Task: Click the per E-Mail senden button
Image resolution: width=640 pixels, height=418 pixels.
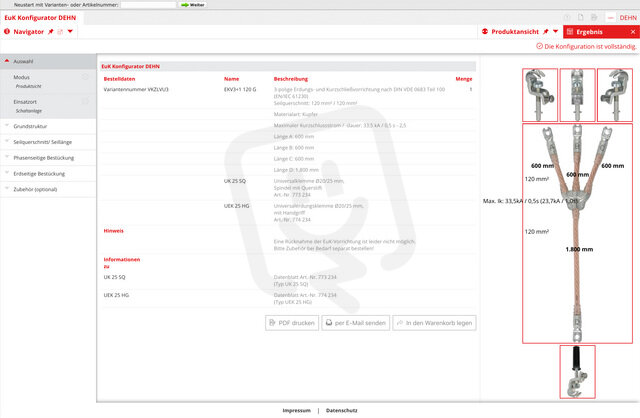Action: click(355, 323)
